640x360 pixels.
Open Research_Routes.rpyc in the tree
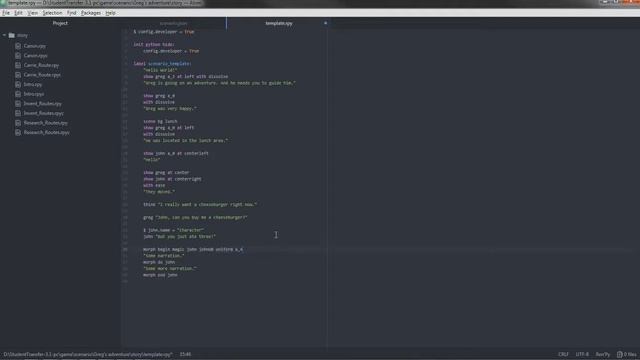(47, 133)
